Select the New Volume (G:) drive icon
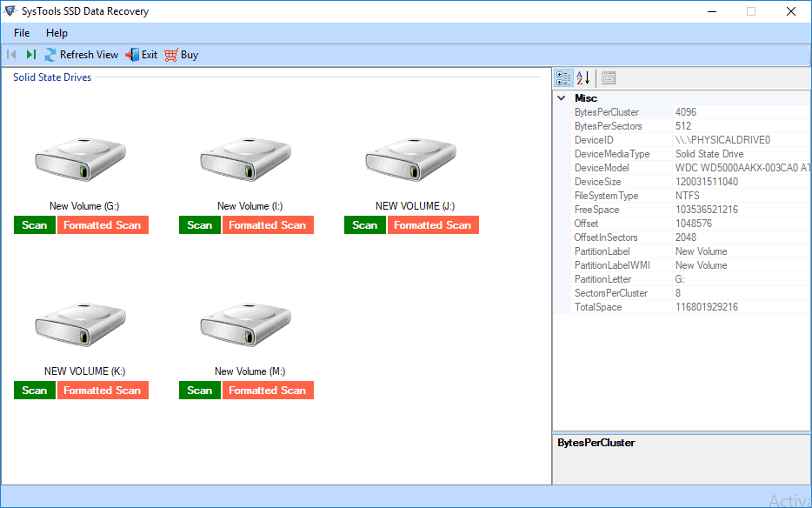Image resolution: width=812 pixels, height=508 pixels. [81, 159]
